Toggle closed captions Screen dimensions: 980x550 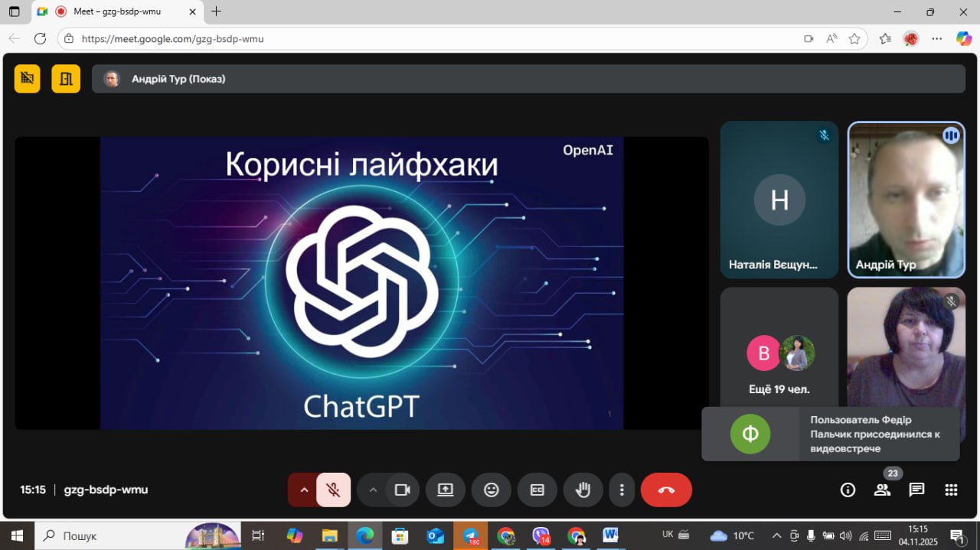(537, 490)
